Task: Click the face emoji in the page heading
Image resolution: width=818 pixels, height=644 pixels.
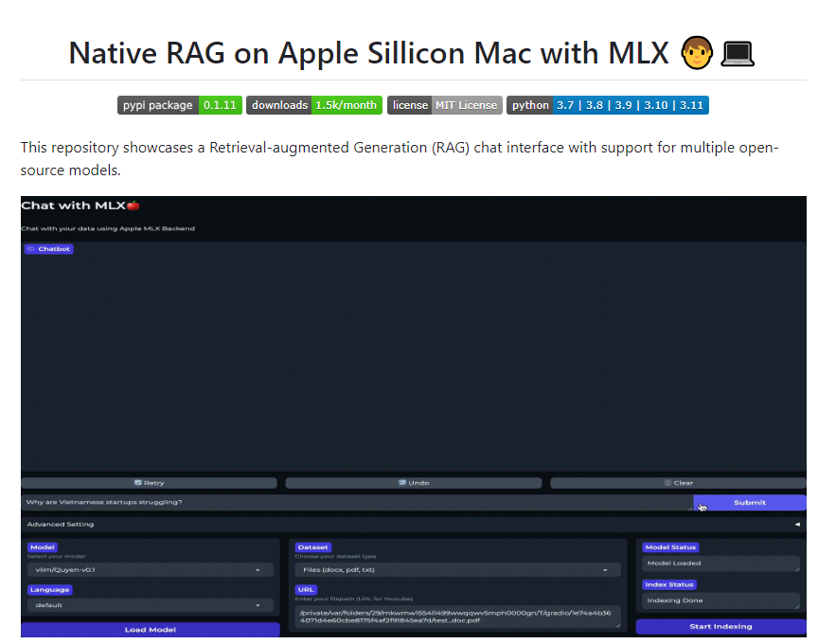Action: click(697, 53)
